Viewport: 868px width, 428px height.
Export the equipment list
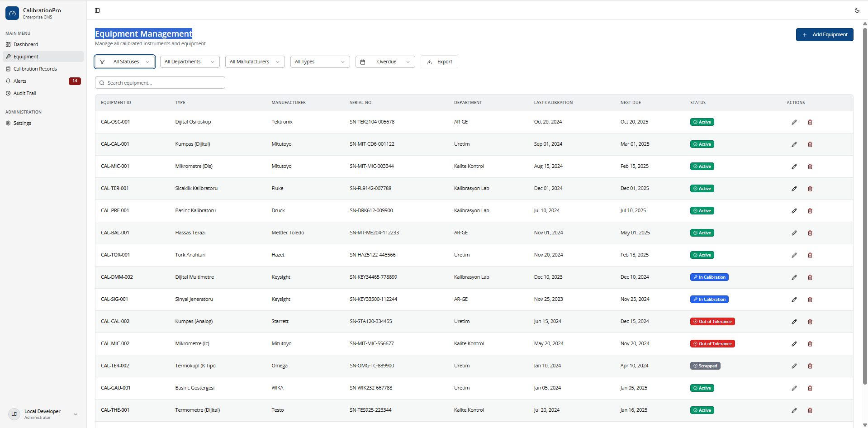(x=439, y=62)
